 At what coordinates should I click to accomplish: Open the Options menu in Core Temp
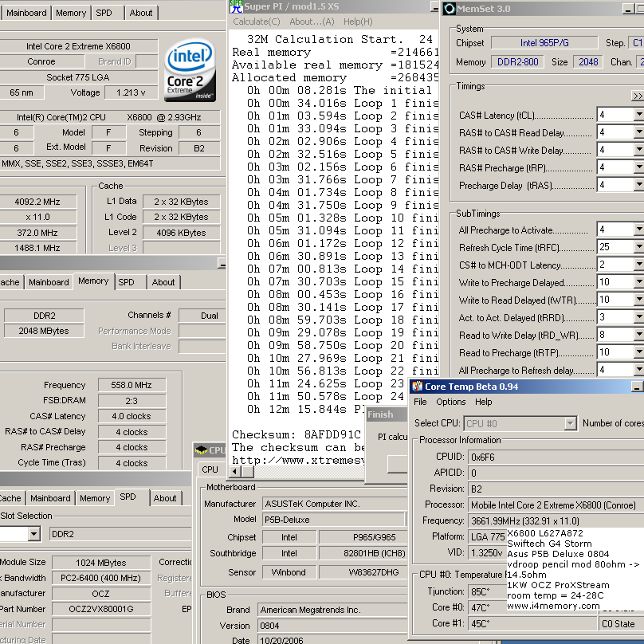(450, 402)
